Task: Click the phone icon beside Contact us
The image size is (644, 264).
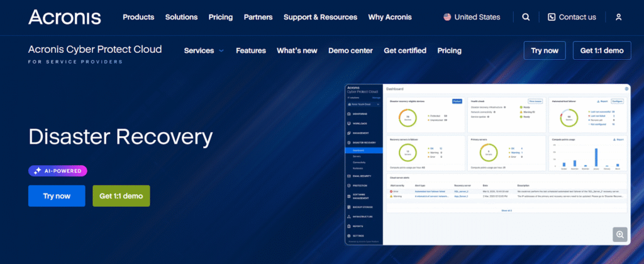Action: tap(552, 17)
